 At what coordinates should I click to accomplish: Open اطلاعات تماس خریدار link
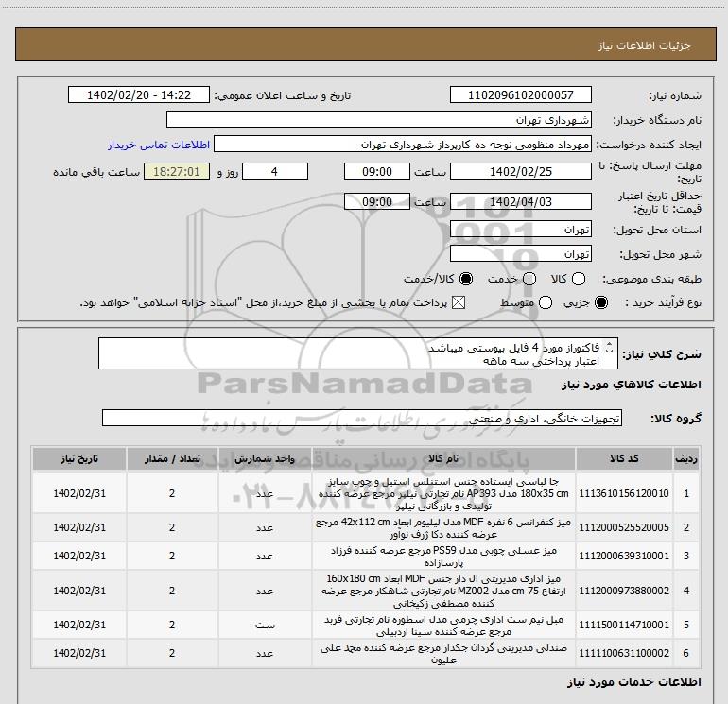159,145
